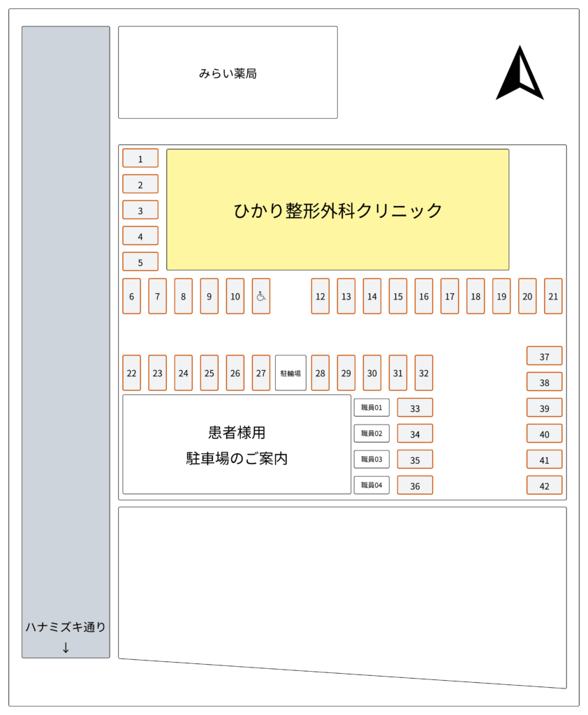Screen dimensions: 588x715
Task: Click parking space 36
Action: pyautogui.click(x=415, y=485)
